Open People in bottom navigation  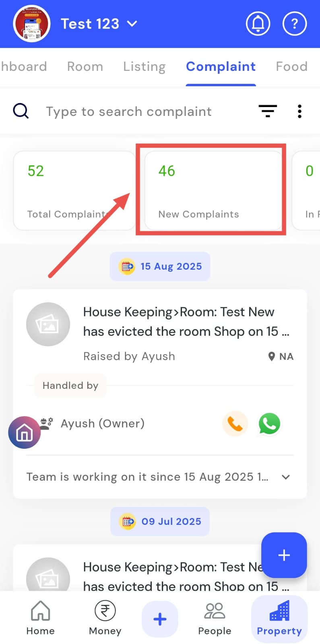pos(215,619)
